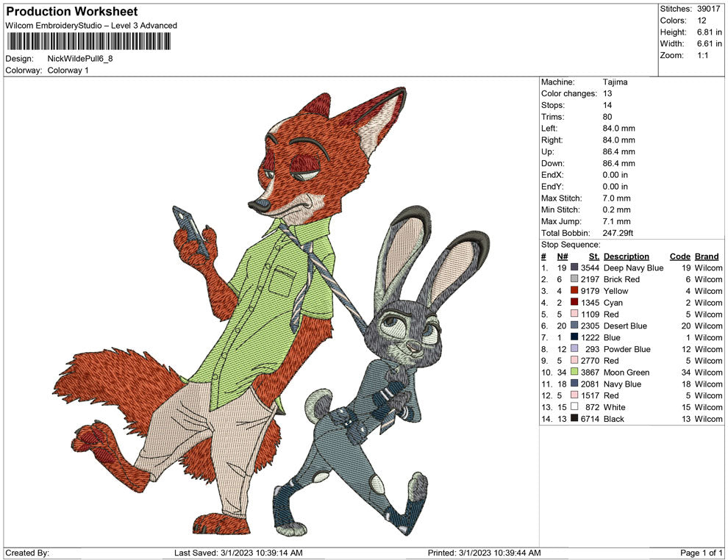This screenshot has height=560, width=728.
Task: Click the Description column header
Action: 627,256
